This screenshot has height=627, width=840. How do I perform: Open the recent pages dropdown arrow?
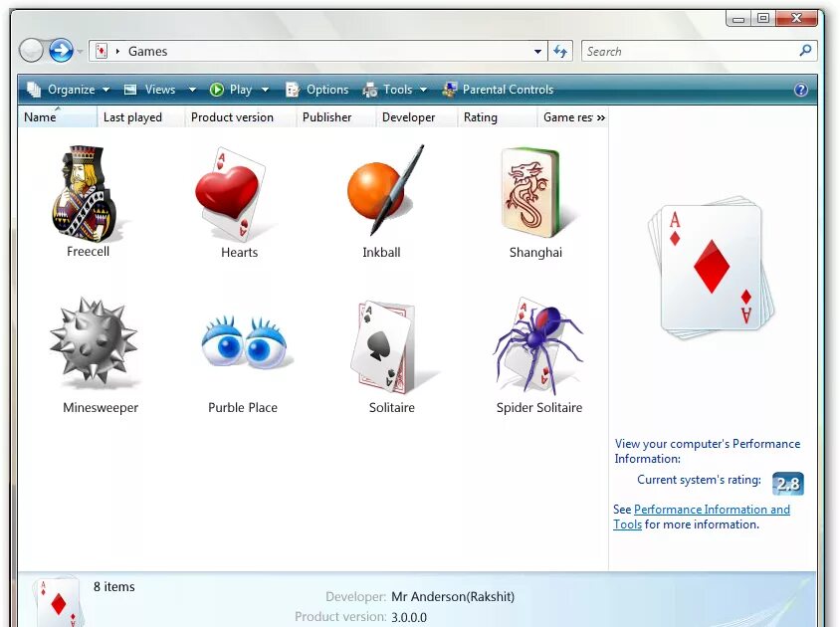80,52
